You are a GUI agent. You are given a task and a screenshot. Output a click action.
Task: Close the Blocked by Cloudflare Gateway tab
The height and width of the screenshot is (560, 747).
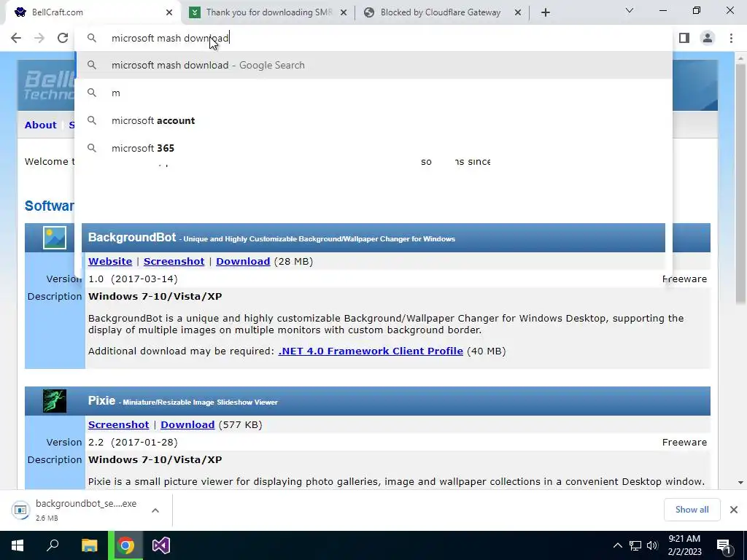point(518,12)
